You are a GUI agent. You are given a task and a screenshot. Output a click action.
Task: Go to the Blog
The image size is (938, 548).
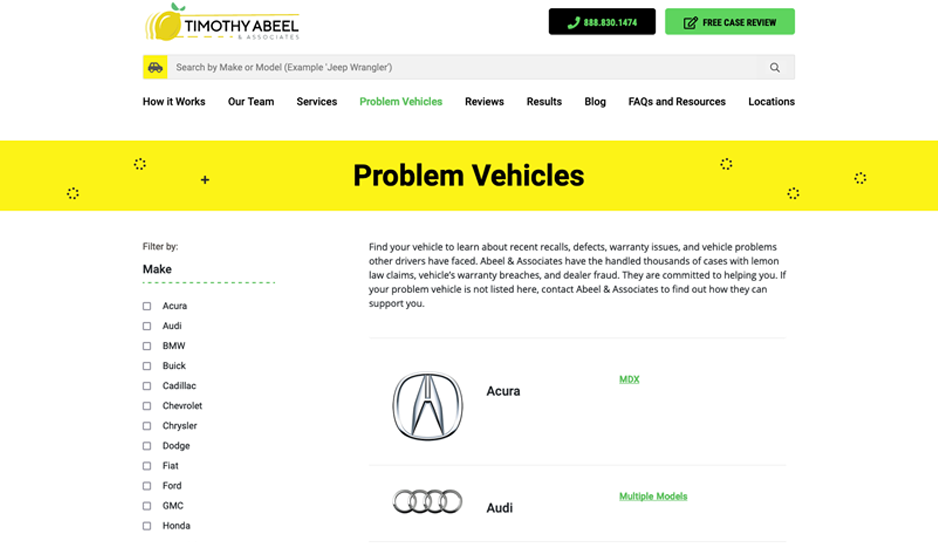point(595,102)
